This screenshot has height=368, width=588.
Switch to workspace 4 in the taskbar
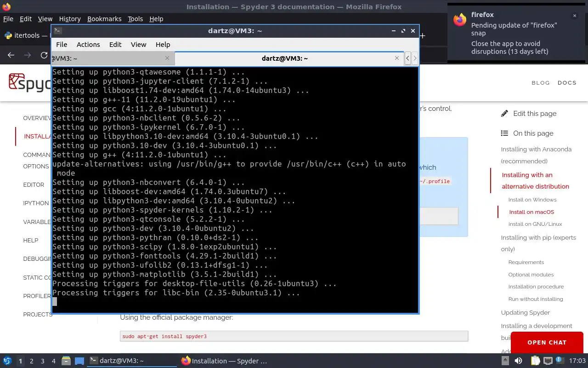click(53, 361)
